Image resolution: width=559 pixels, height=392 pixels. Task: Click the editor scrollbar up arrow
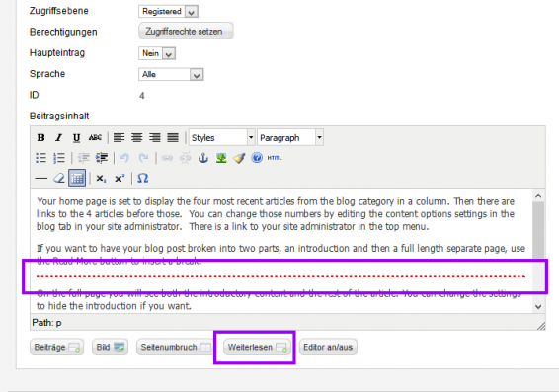pyautogui.click(x=538, y=196)
